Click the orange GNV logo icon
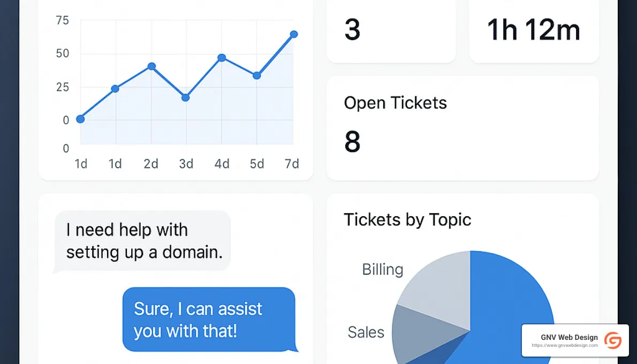Screen dimensions: 637x364 click(x=613, y=340)
